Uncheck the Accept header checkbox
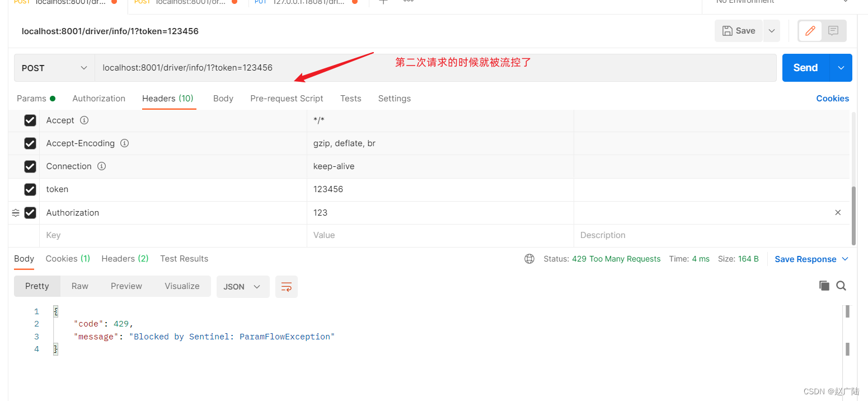 pos(30,120)
